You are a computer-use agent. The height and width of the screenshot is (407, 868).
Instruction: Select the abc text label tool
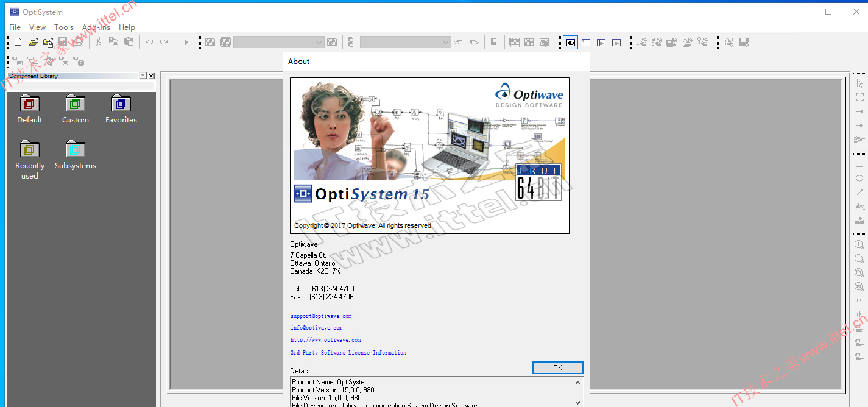pos(859,206)
